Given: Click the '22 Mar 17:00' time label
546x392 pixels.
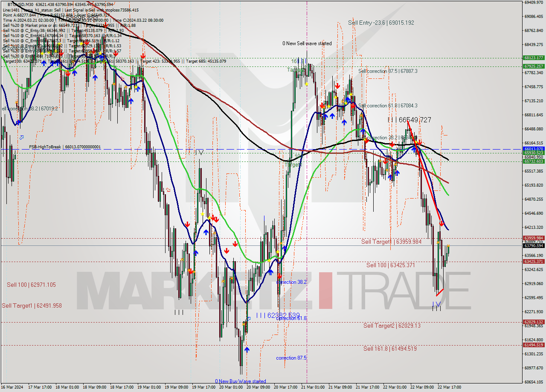Looking at the screenshot, I should (449, 387).
